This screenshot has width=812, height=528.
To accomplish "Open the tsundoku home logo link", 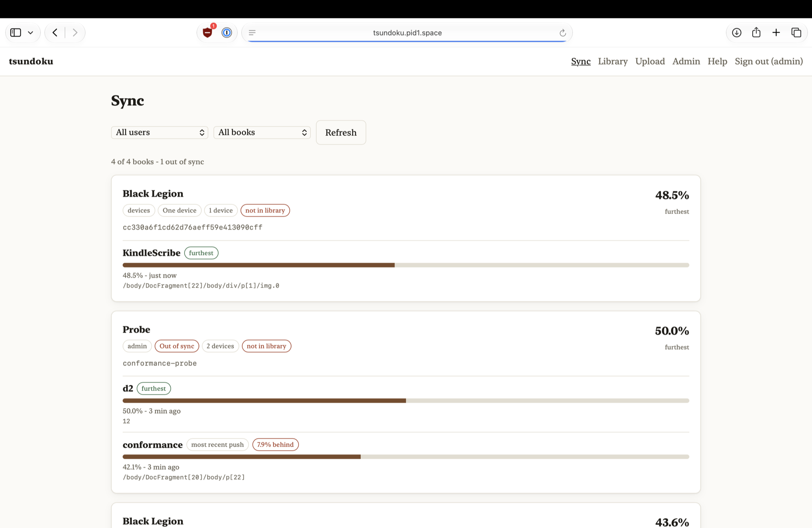I will 31,61.
